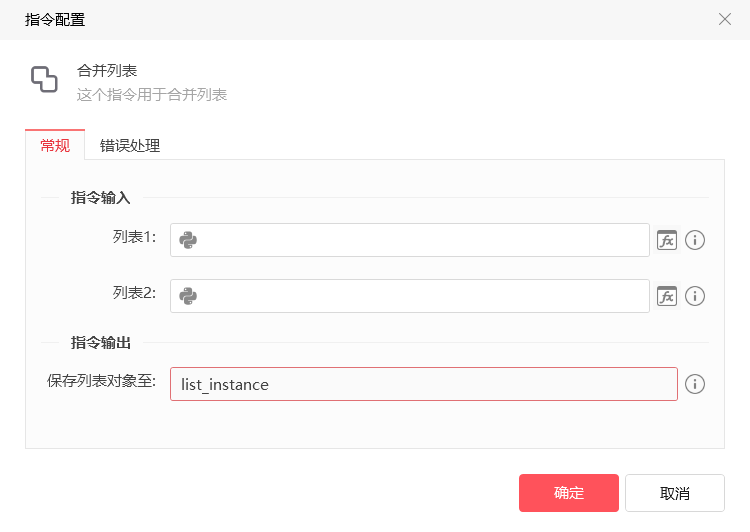Click the Python icon in 列表1 field
The width and height of the screenshot is (750, 532).
pyautogui.click(x=188, y=240)
